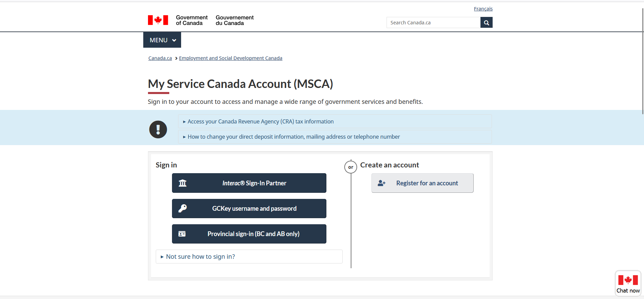The height and width of the screenshot is (299, 644).
Task: Open the Chat now widget
Action: point(628,283)
